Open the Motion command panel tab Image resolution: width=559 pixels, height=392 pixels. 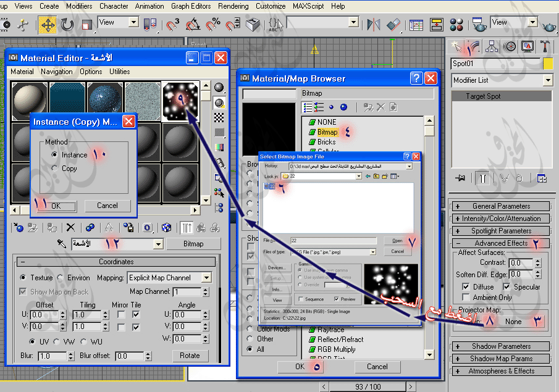510,47
